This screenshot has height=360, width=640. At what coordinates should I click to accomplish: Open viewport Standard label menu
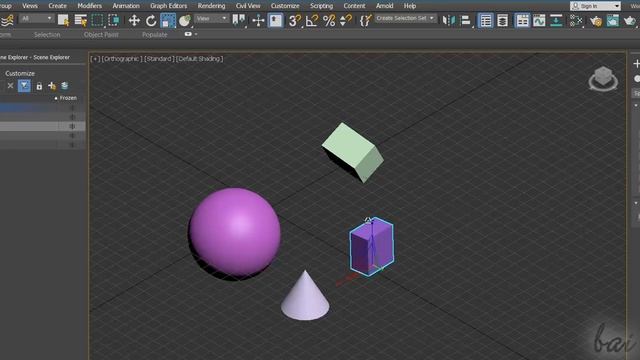coord(159,59)
